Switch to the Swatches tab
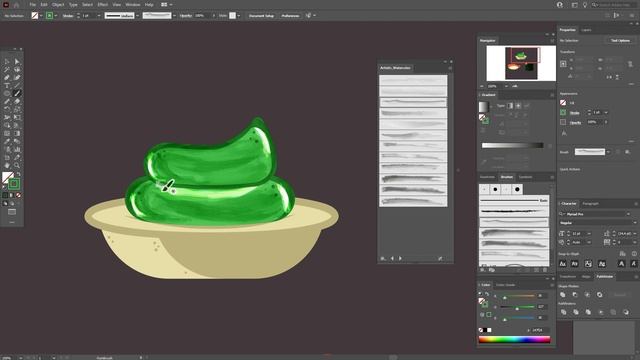 tap(487, 177)
